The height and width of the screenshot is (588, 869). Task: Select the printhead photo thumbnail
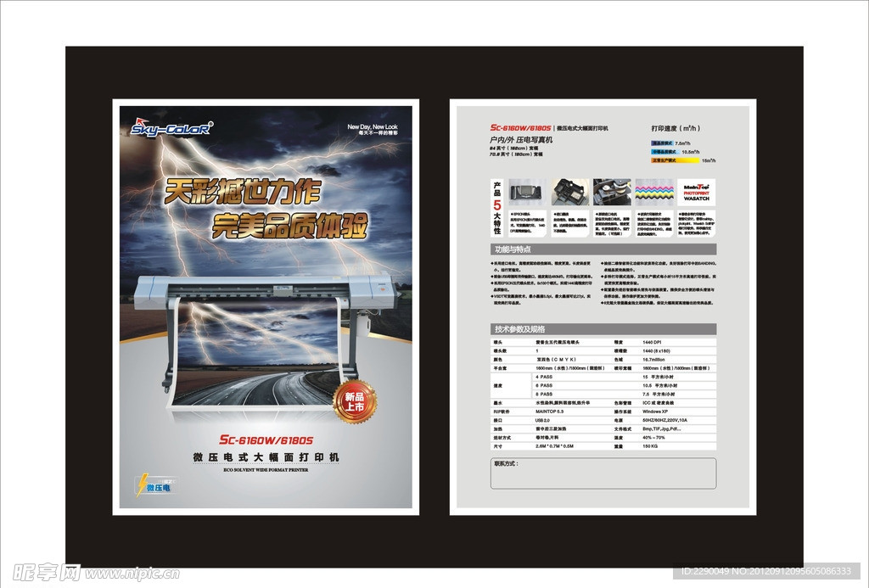tap(527, 192)
